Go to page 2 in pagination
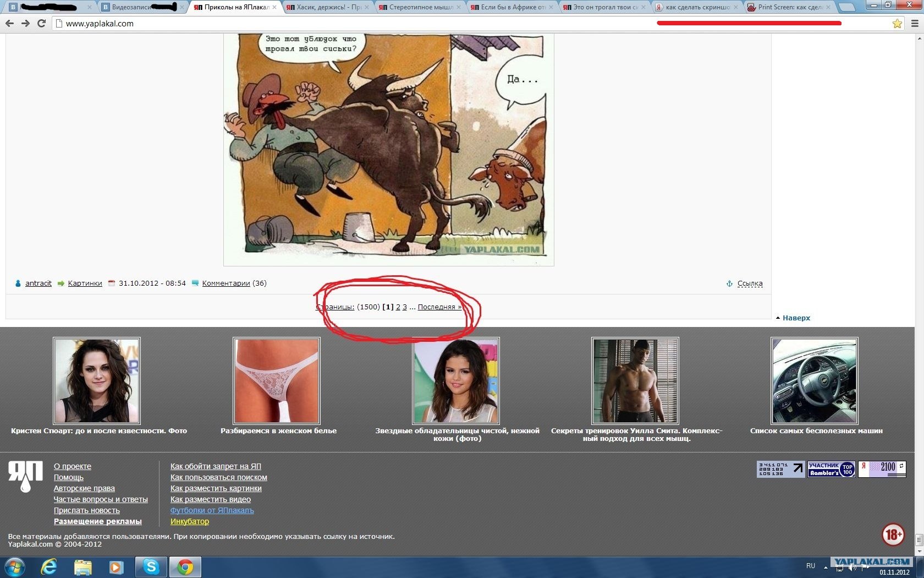The image size is (924, 578). pyautogui.click(x=398, y=307)
